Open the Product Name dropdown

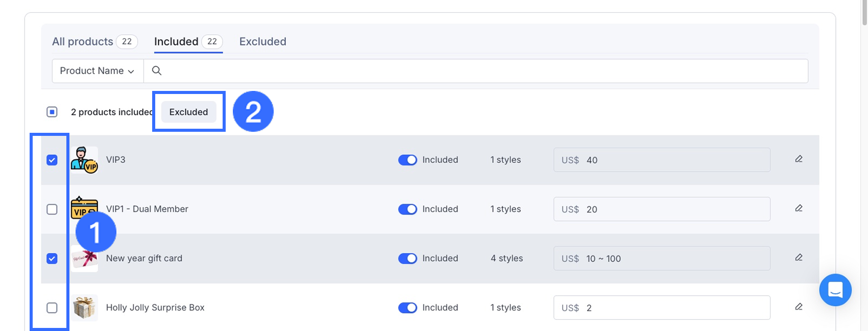tap(98, 71)
